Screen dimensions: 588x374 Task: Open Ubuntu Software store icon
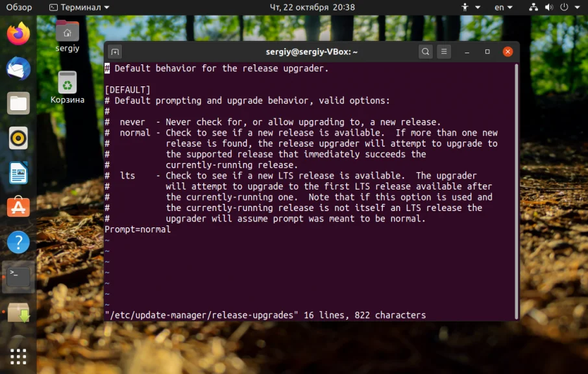[x=18, y=208]
